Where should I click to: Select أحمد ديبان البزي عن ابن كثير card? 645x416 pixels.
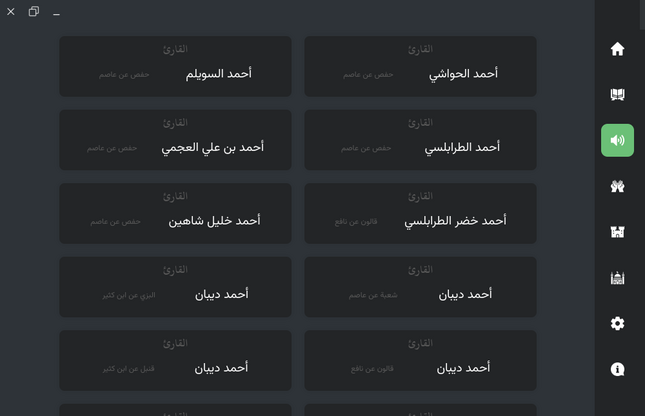pyautogui.click(x=175, y=287)
